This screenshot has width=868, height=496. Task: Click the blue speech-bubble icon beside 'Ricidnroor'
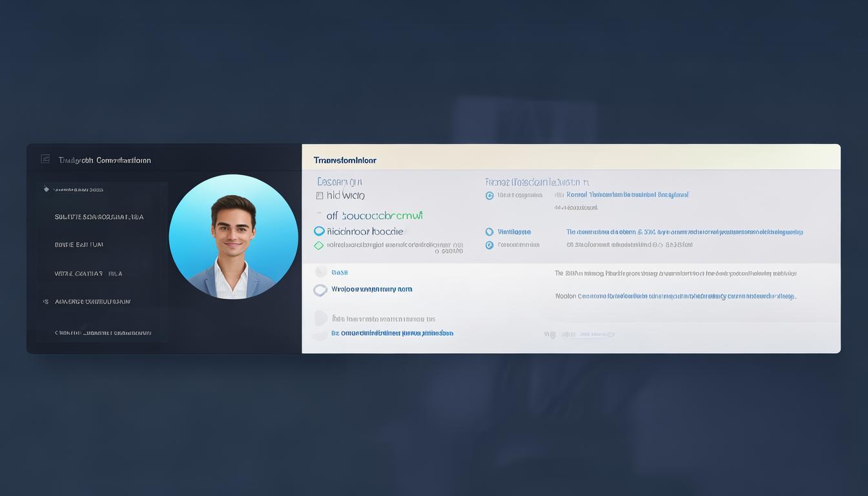point(319,231)
